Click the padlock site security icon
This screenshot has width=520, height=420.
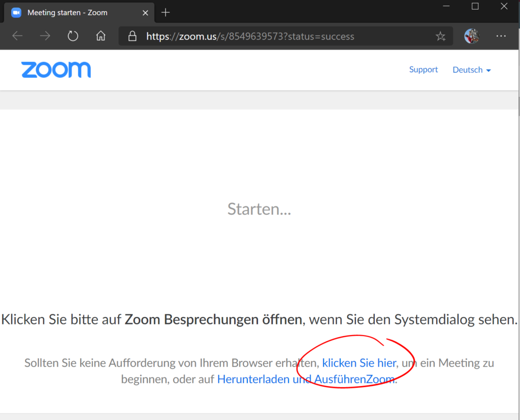tap(133, 36)
